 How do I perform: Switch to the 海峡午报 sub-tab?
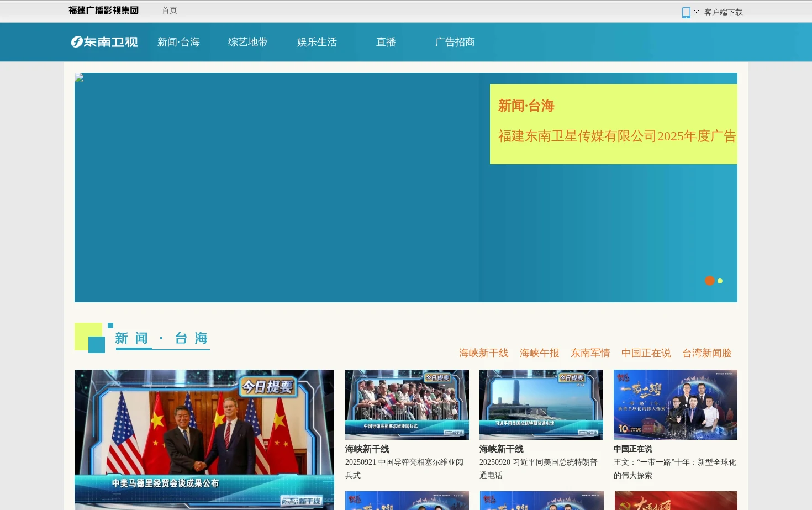point(539,353)
